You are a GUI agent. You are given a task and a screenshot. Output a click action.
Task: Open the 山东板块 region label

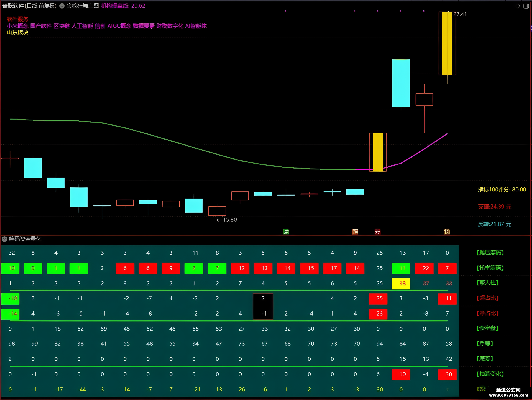coord(17,32)
